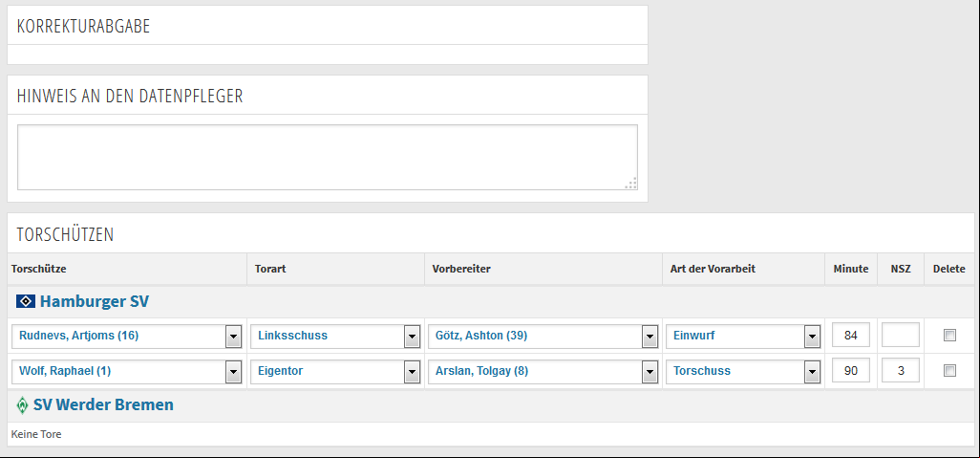Tick the Delete checkbox for Wolf own goal

tap(949, 370)
